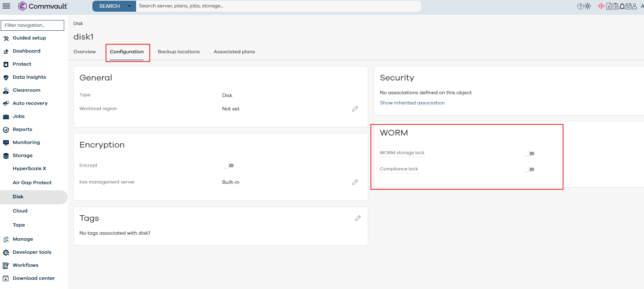Switch to the Backup locations tab
Screen dimensions: 644x289
(178, 52)
